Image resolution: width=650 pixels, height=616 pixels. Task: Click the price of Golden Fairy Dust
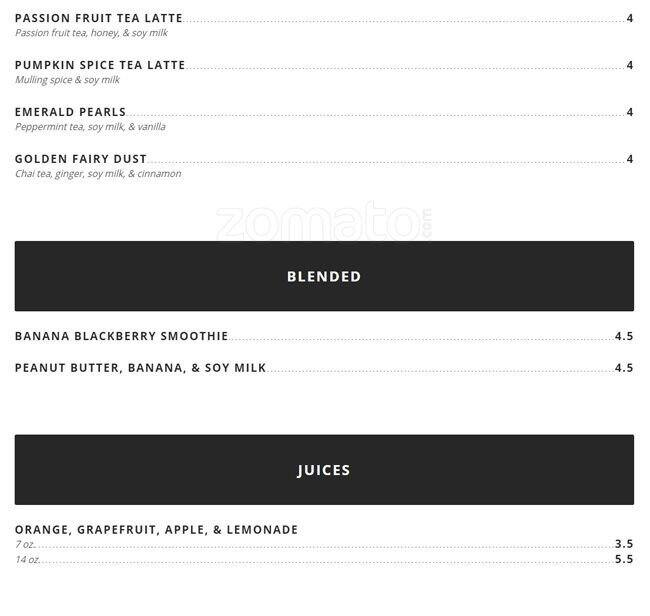(x=630, y=159)
